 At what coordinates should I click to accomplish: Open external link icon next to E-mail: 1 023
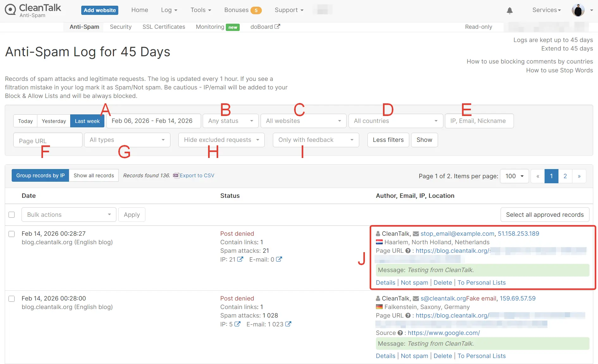(288, 324)
